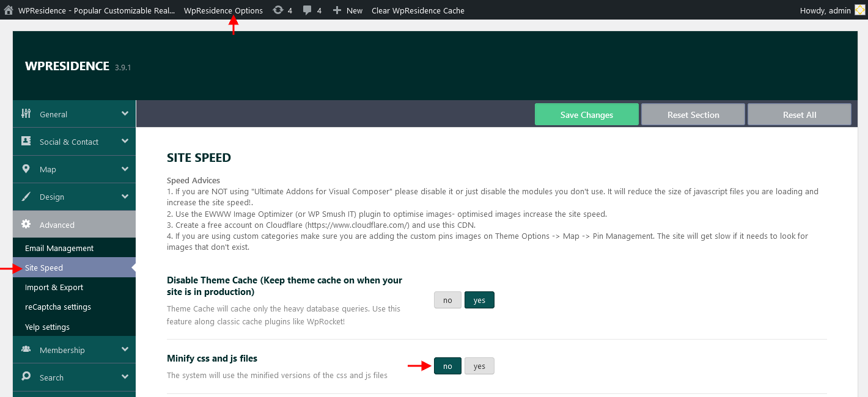Screen dimensions: 868x397
Task: Expand the Design section chevron
Action: 125,197
